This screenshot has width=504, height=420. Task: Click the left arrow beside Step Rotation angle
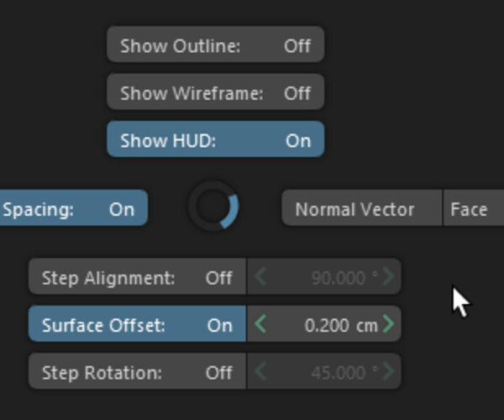[260, 371]
